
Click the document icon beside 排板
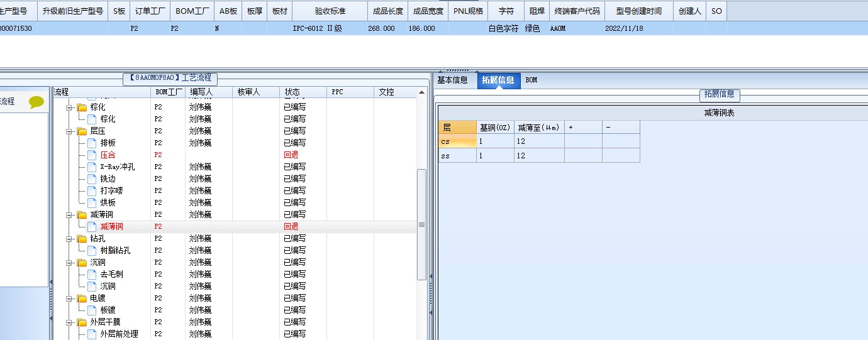coord(92,143)
